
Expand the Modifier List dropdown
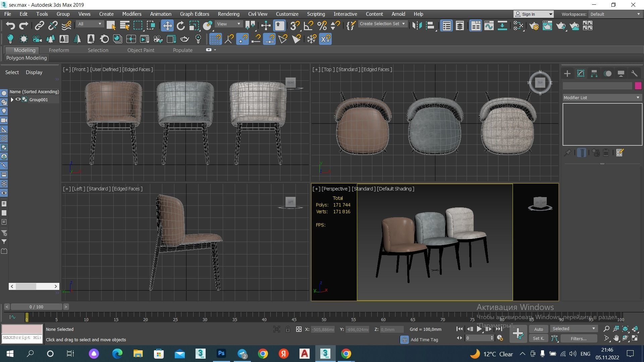[602, 98]
